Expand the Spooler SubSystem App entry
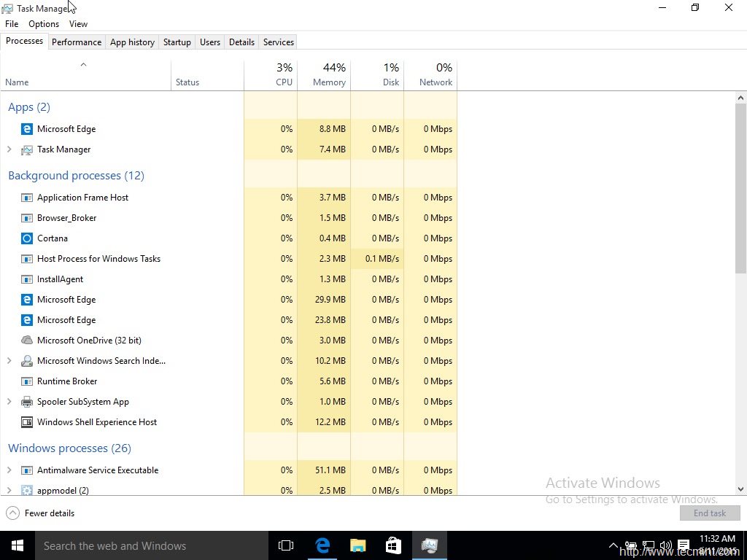Image resolution: width=747 pixels, height=560 pixels. (x=9, y=401)
